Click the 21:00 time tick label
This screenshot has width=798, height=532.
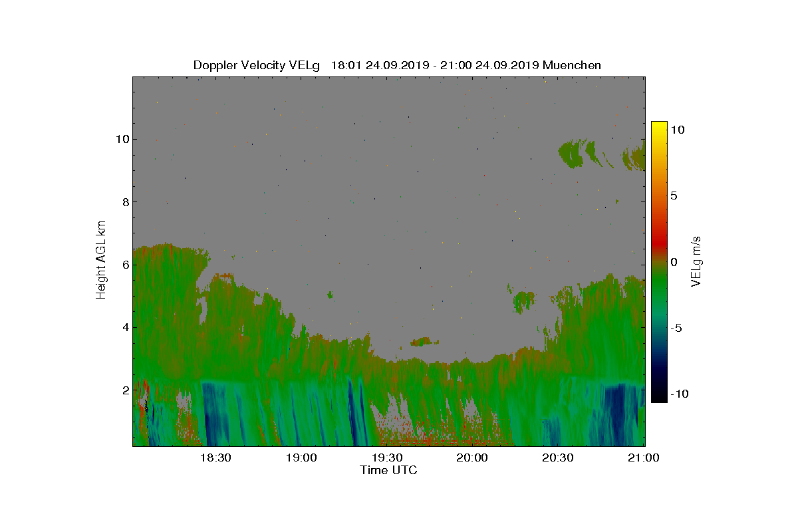[x=643, y=458]
